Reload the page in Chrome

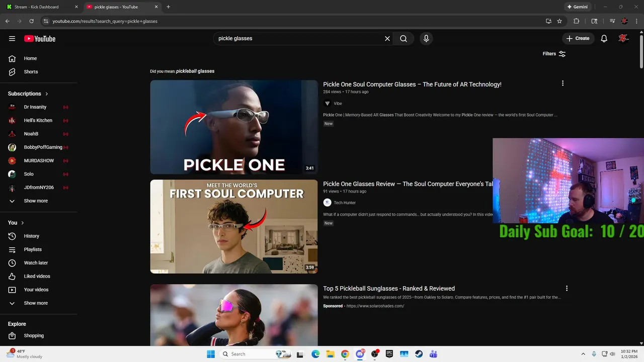[31, 21]
